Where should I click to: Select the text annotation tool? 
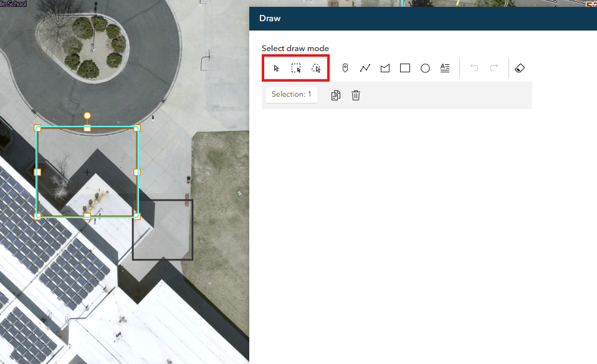[x=445, y=68]
